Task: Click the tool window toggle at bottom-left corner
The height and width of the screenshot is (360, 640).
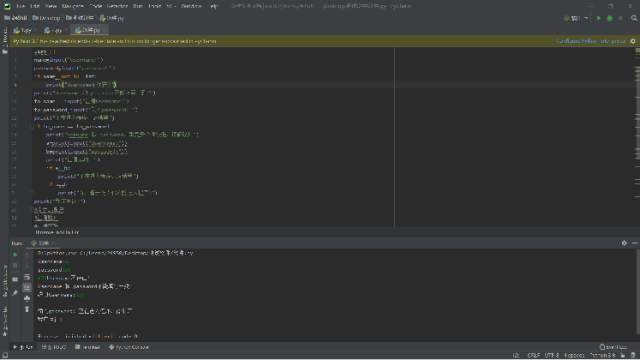Action: [4, 356]
